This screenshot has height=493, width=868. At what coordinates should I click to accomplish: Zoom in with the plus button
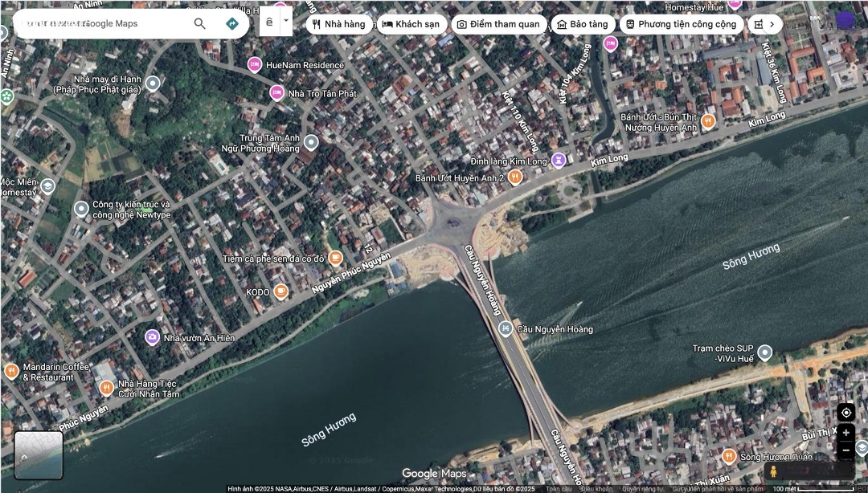pyautogui.click(x=845, y=433)
